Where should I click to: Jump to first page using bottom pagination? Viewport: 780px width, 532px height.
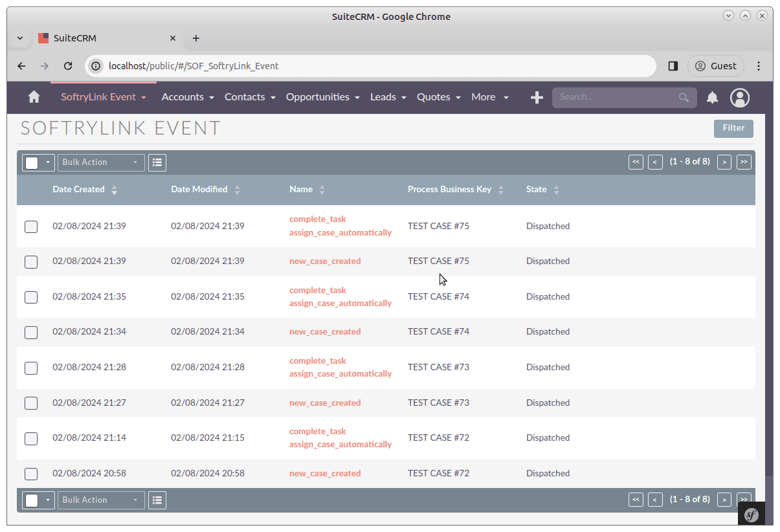click(636, 500)
